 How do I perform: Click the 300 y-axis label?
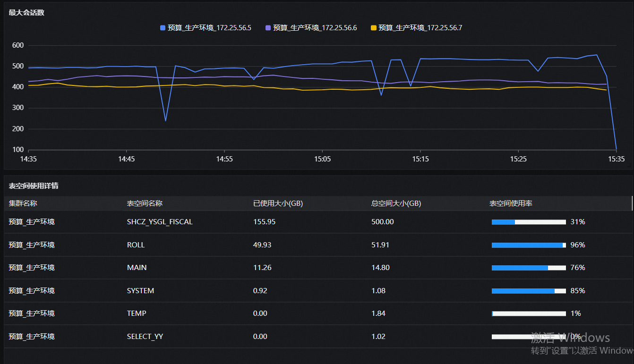point(18,108)
